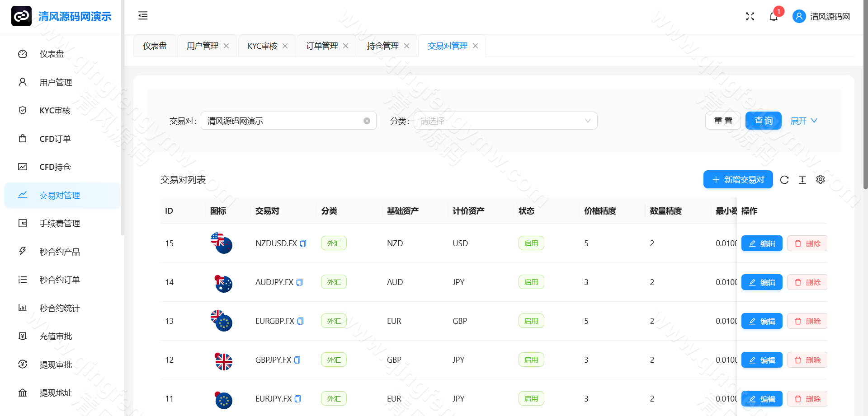Clear the 交易对 search box
Screen dimensions: 868x416
(x=366, y=121)
